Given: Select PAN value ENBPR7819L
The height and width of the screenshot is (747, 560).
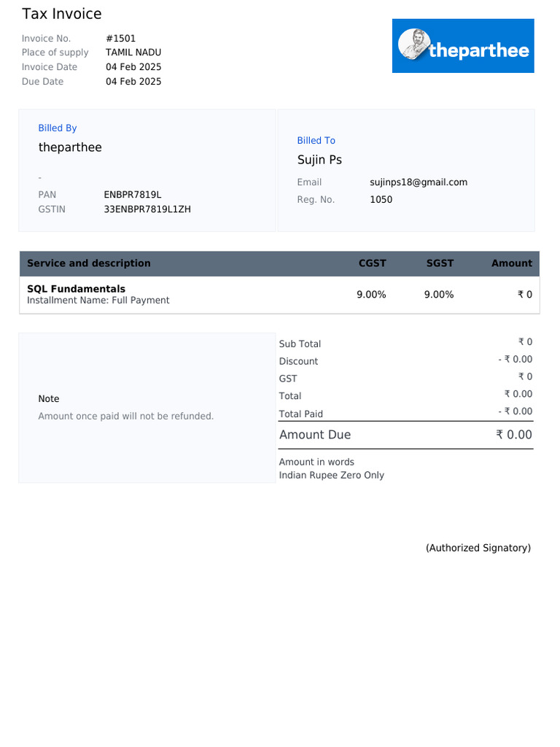Looking at the screenshot, I should click(133, 194).
